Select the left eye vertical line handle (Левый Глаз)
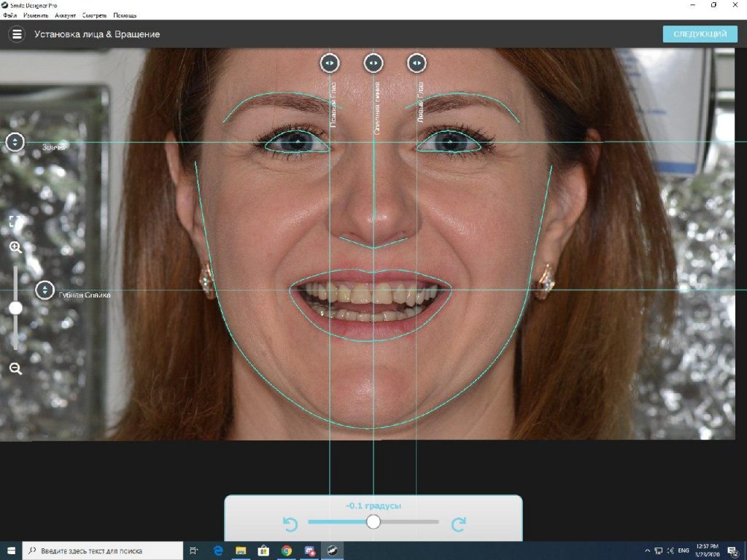The image size is (747, 560). click(417, 63)
